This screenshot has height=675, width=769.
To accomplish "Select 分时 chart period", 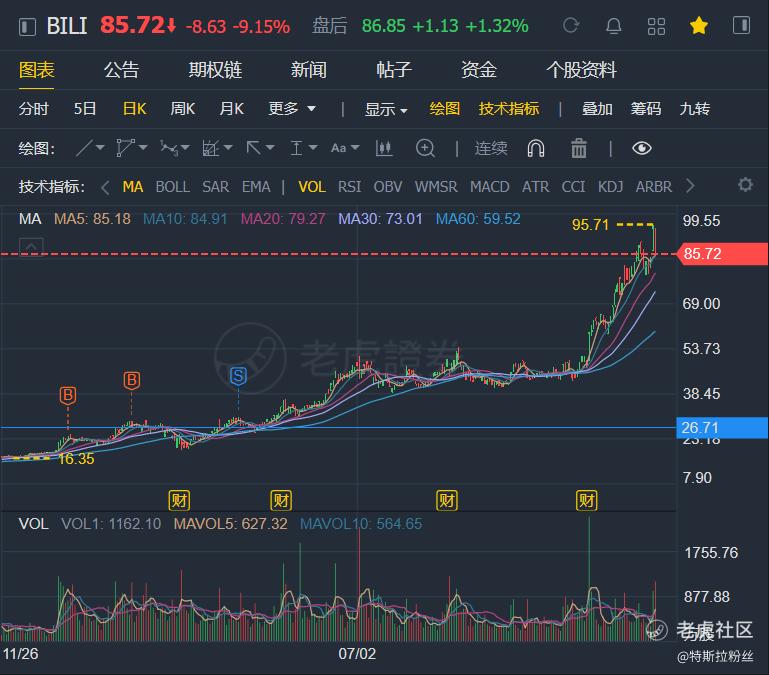I will coord(33,108).
